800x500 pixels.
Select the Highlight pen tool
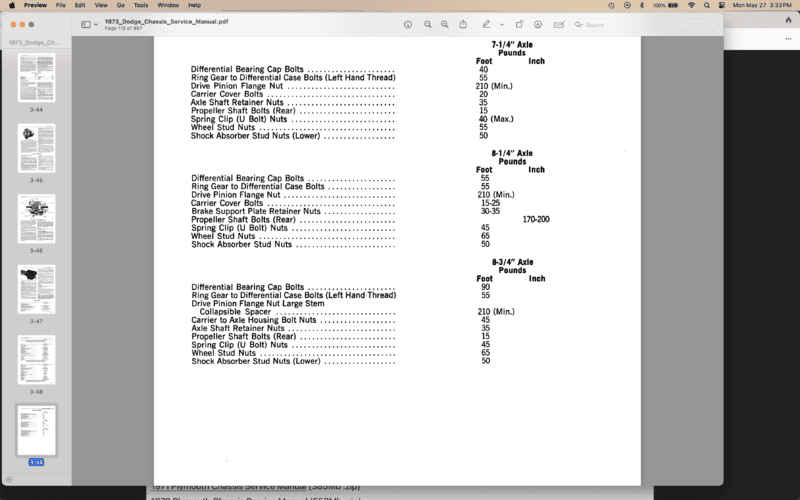click(x=486, y=24)
